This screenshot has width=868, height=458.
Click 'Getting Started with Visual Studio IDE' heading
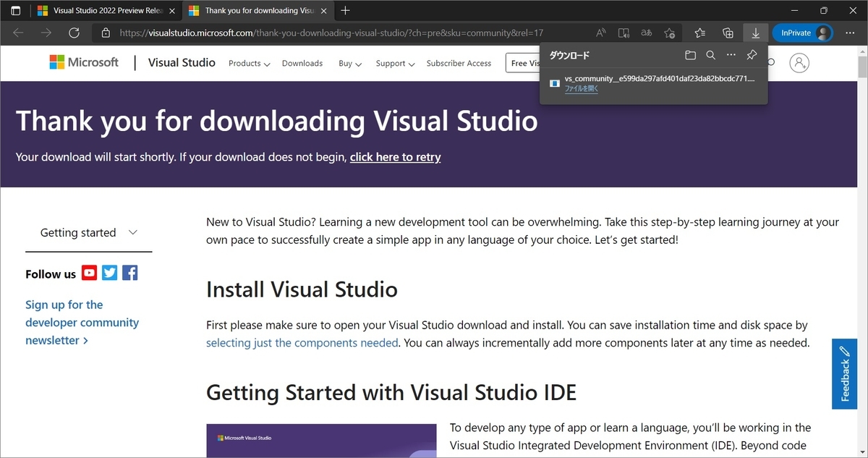coord(391,392)
